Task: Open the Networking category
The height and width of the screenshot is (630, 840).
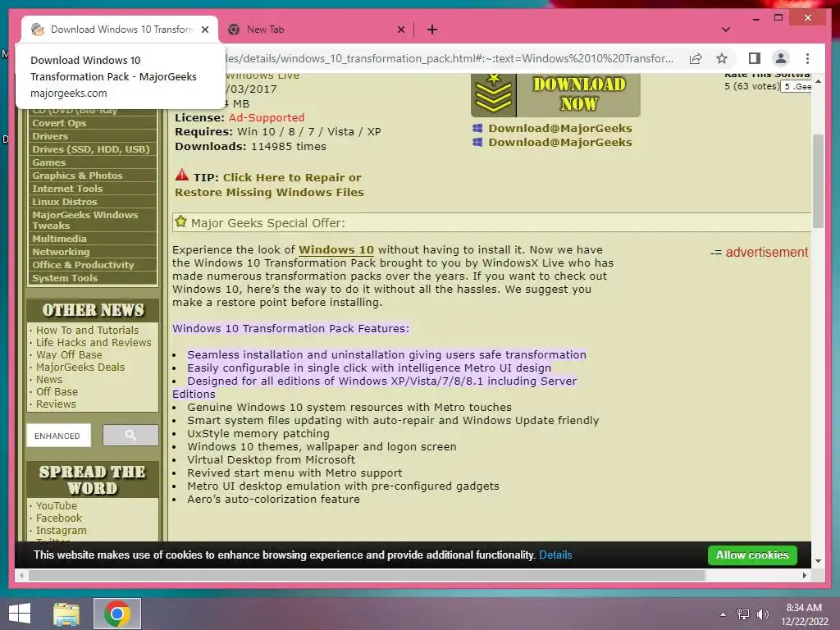Action: (x=61, y=252)
